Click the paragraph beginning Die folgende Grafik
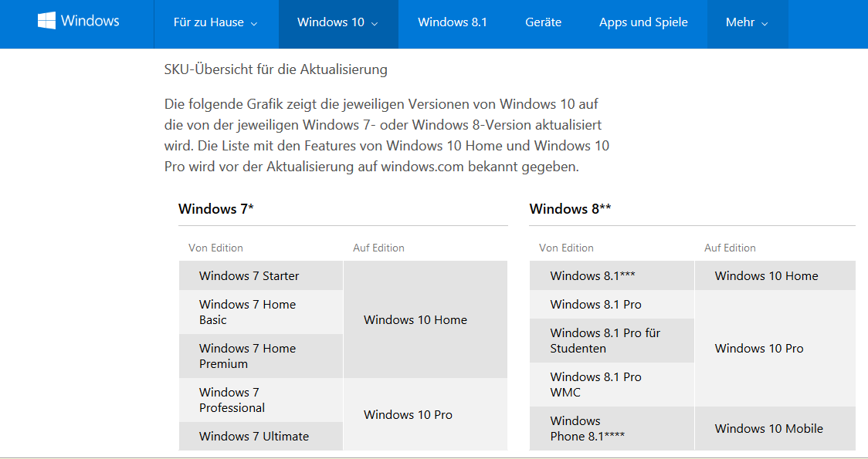The height and width of the screenshot is (459, 868). [387, 136]
